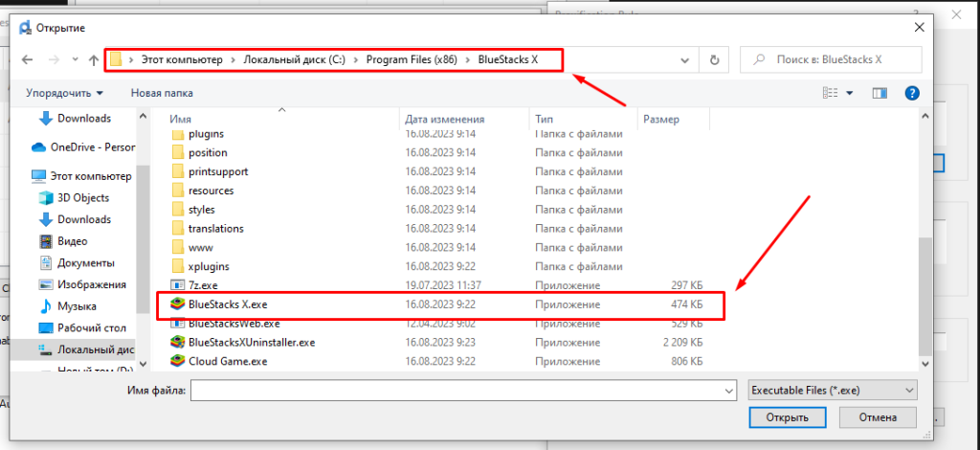The height and width of the screenshot is (450, 980).
Task: Select Локальный диск (C:) in address breadcrumb
Action: point(295,60)
